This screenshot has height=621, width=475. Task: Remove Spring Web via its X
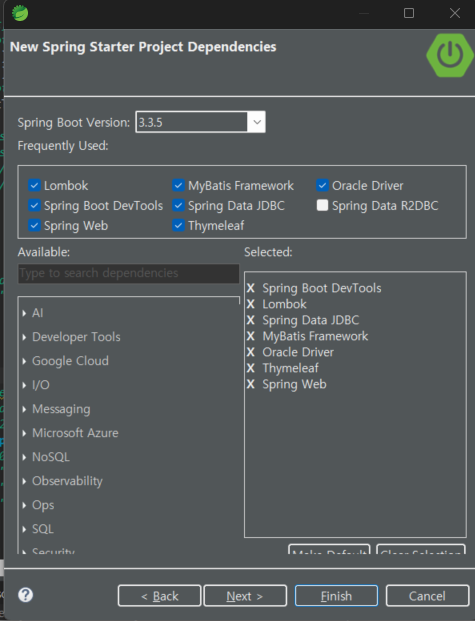[251, 384]
